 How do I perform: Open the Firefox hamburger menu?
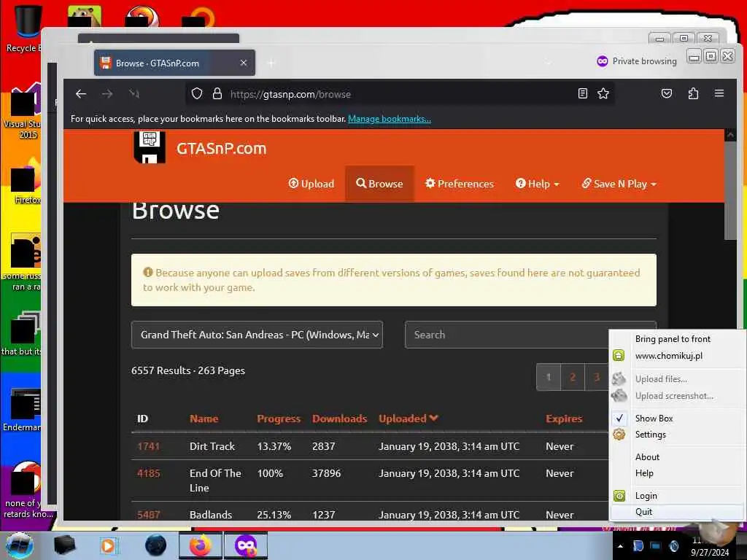coord(719,93)
